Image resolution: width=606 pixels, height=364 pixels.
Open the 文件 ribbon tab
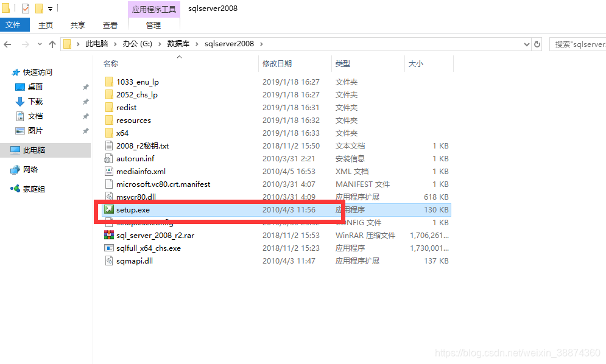pyautogui.click(x=15, y=25)
